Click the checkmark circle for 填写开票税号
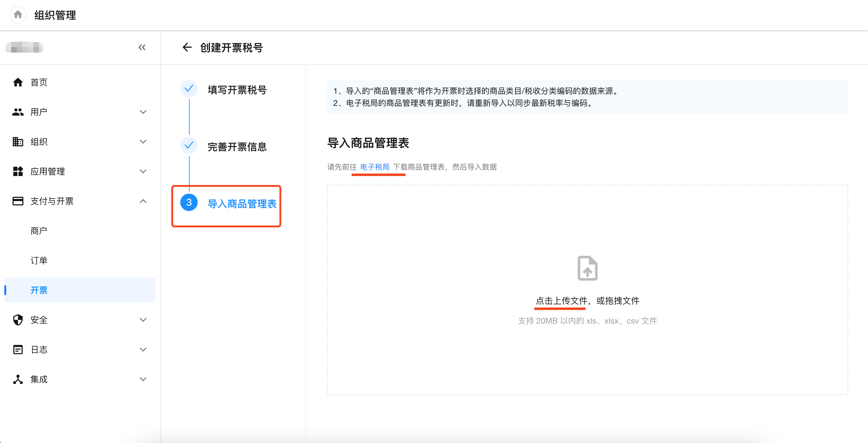This screenshot has width=868, height=443. coord(189,89)
